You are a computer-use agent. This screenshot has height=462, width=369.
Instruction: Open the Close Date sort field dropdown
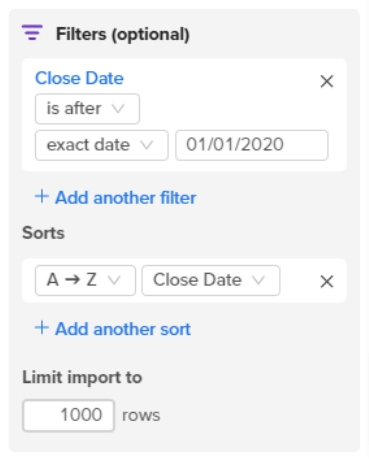click(x=211, y=280)
